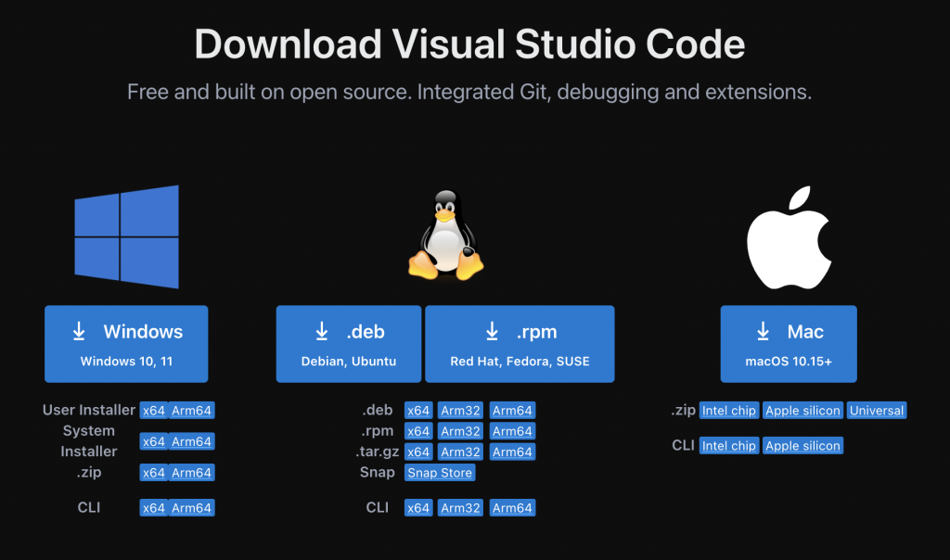Download the .rpm package for Red Hat

[520, 344]
